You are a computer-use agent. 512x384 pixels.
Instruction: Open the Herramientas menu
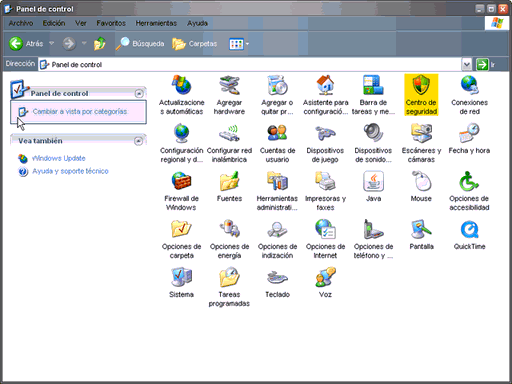coord(156,23)
